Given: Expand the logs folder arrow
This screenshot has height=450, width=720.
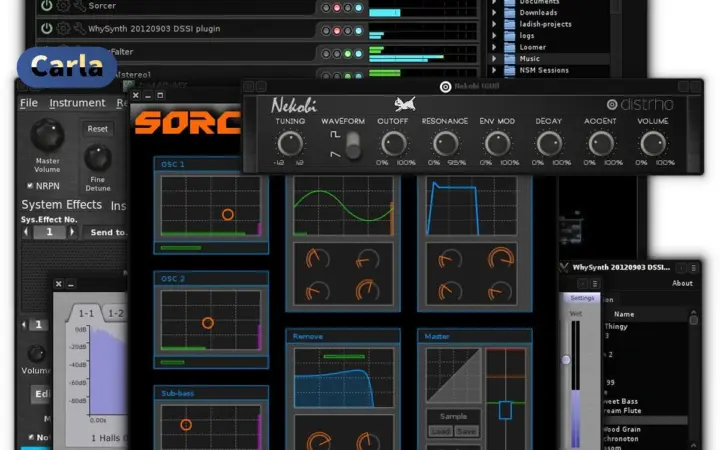Looking at the screenshot, I should pos(494,35).
